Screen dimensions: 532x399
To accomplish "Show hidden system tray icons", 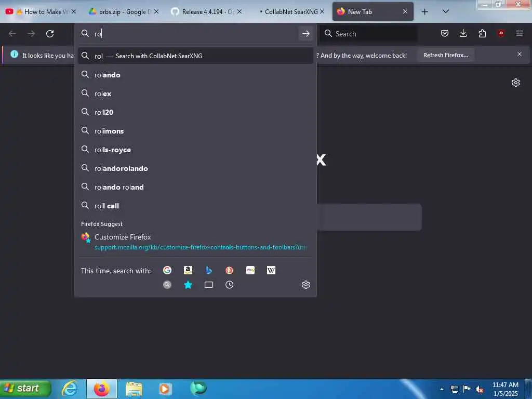I will (x=442, y=389).
